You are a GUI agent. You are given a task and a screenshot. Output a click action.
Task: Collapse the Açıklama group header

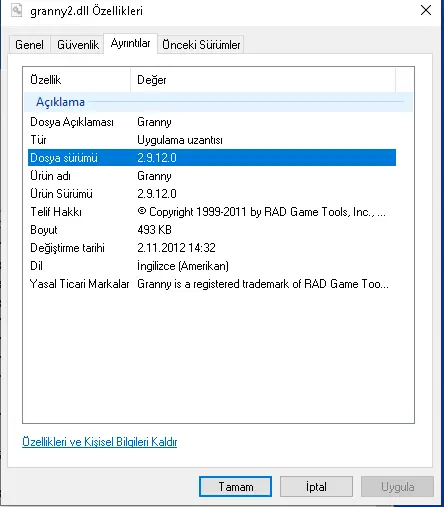click(x=218, y=102)
